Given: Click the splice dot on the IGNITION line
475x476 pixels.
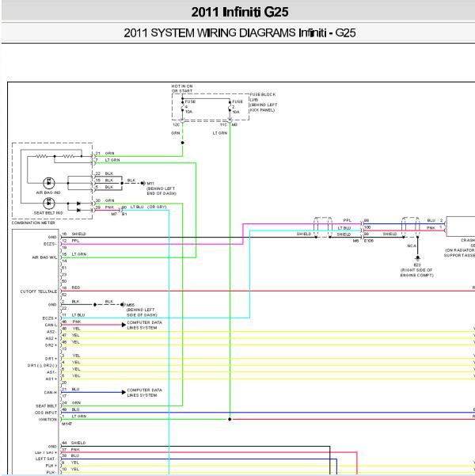Looking at the screenshot, I should tap(230, 419).
